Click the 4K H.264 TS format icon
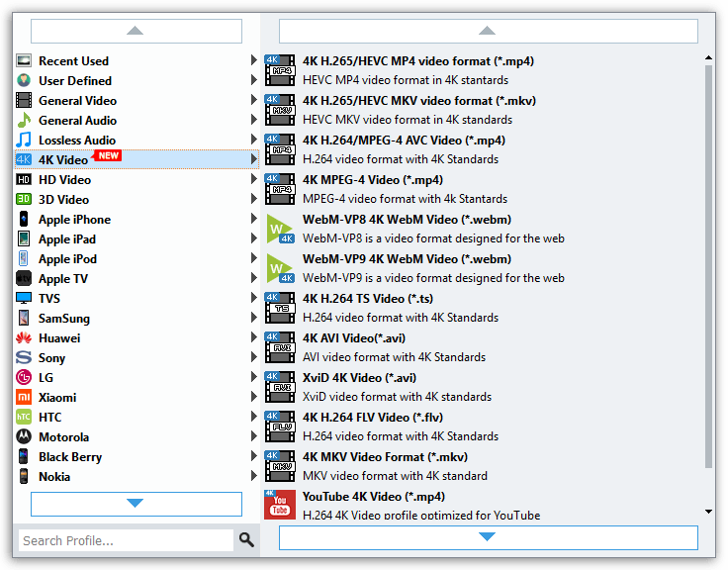Screen dimensions: 728x570 click(280, 308)
